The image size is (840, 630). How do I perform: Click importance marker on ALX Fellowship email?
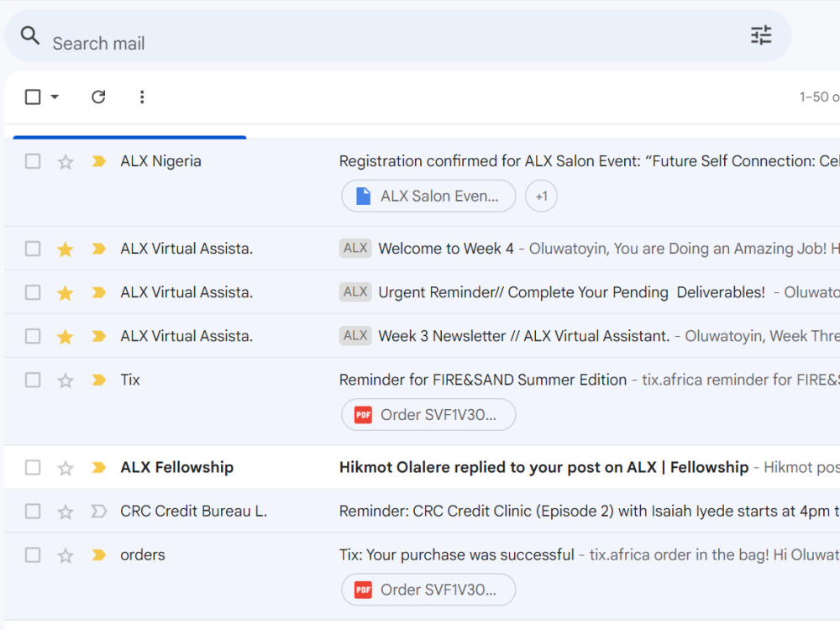(x=98, y=468)
